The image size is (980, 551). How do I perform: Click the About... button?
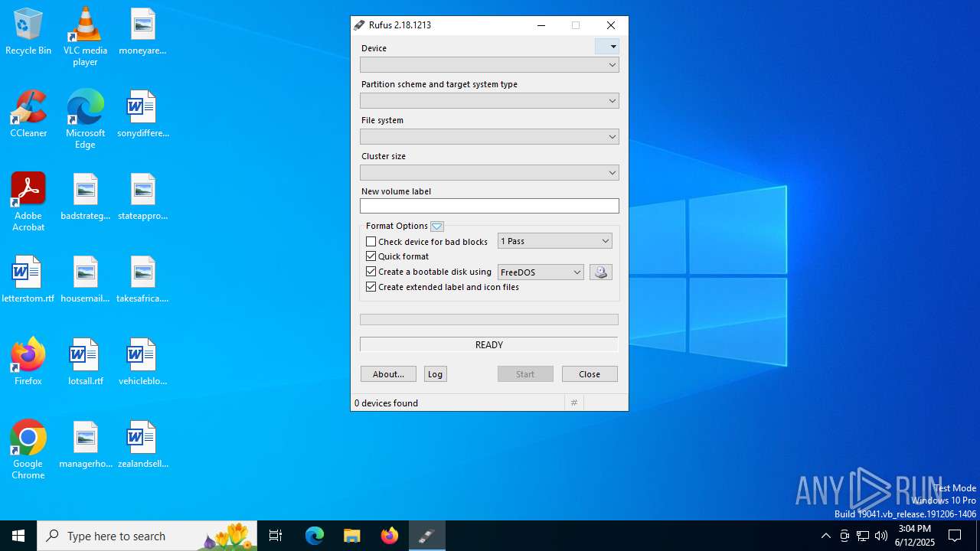point(388,374)
